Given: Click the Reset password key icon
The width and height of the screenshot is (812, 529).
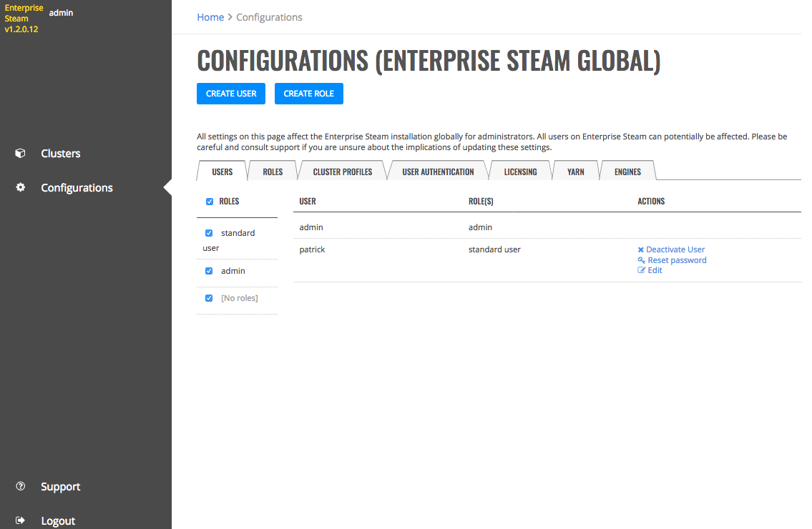Looking at the screenshot, I should [641, 260].
